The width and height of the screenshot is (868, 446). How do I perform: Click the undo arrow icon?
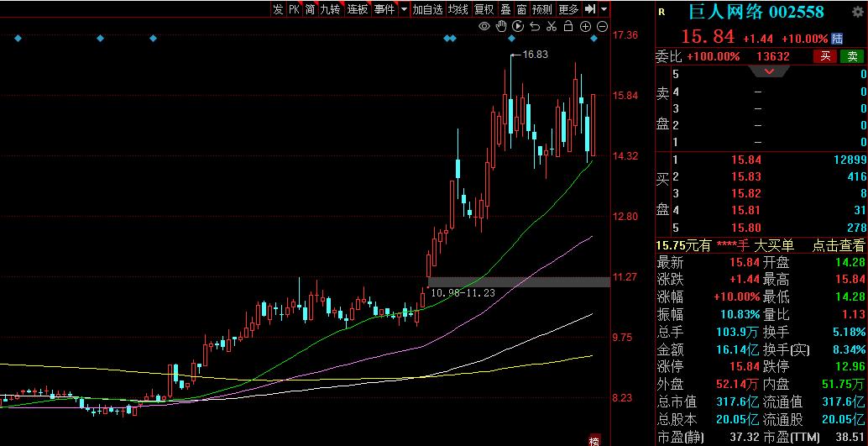(535, 26)
